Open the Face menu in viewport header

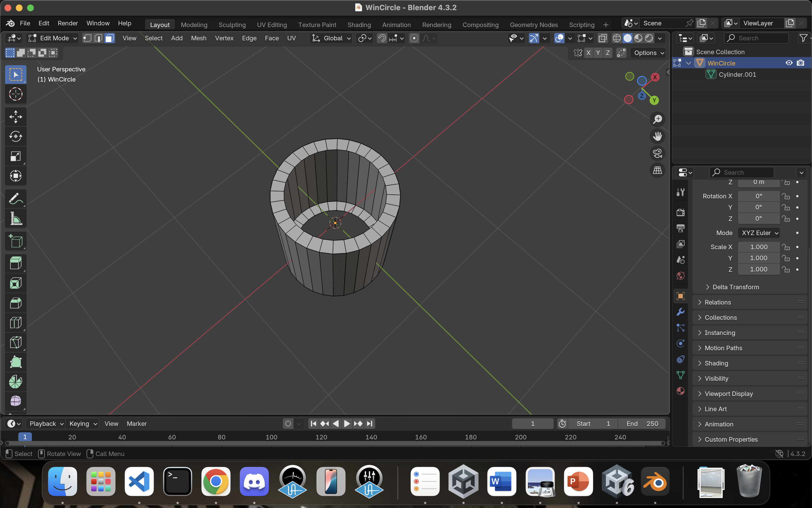click(272, 38)
